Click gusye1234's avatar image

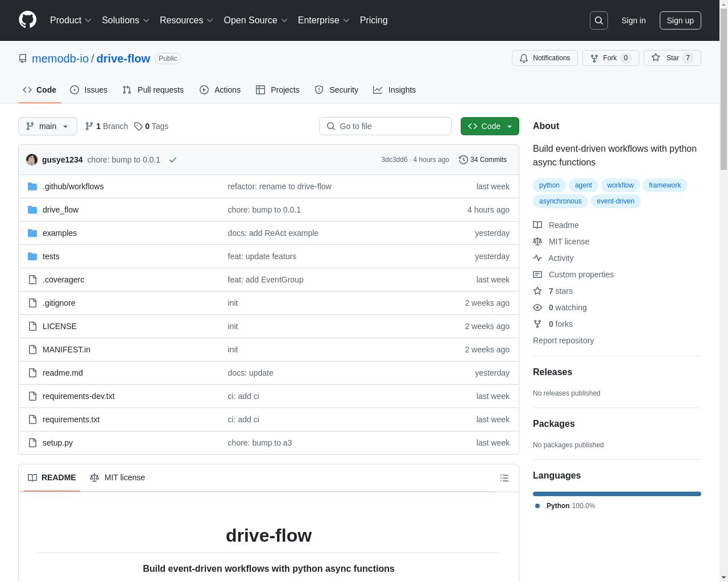[x=32, y=160]
